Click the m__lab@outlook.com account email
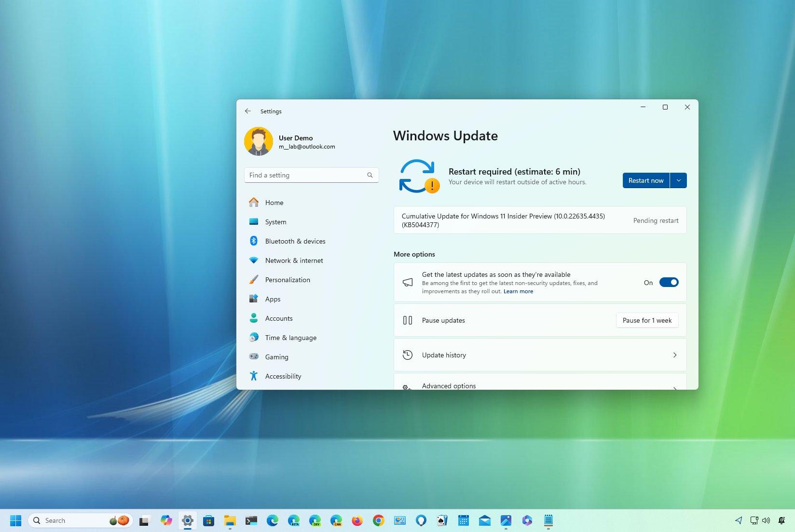795x532 pixels. [307, 147]
